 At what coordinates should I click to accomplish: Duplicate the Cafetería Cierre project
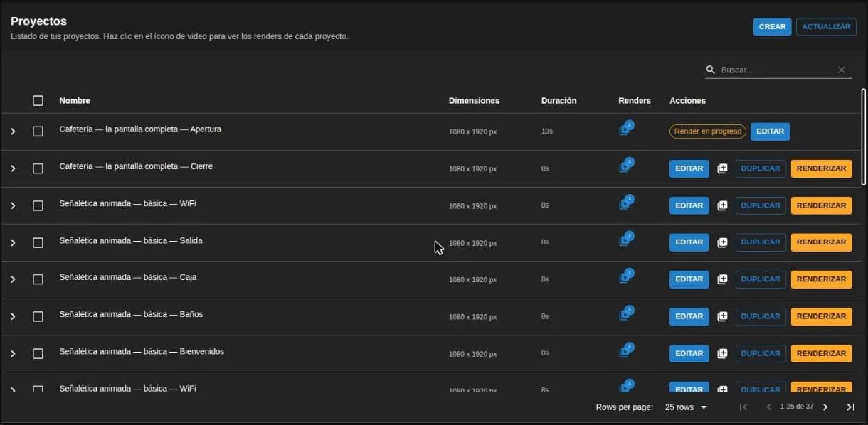(761, 168)
